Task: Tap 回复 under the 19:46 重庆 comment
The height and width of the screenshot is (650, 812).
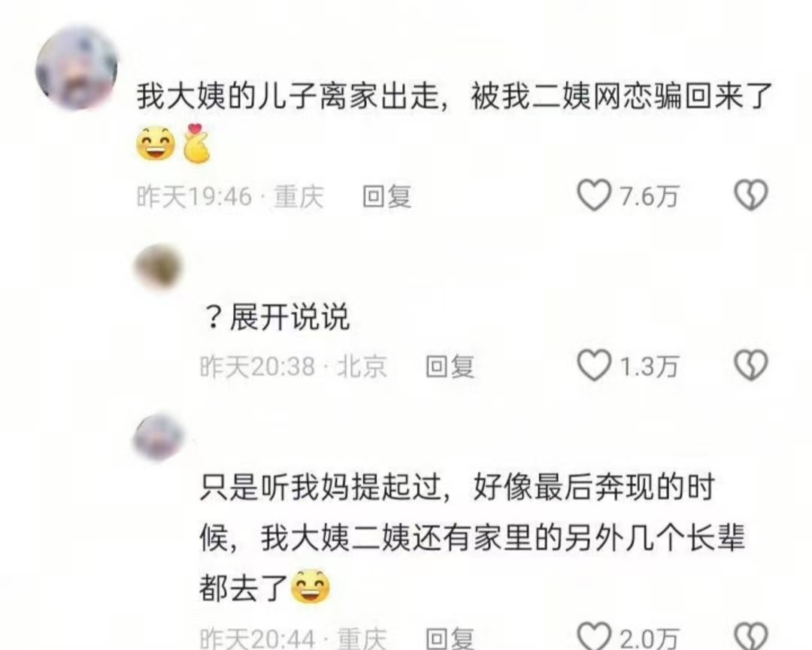Action: coord(387,197)
